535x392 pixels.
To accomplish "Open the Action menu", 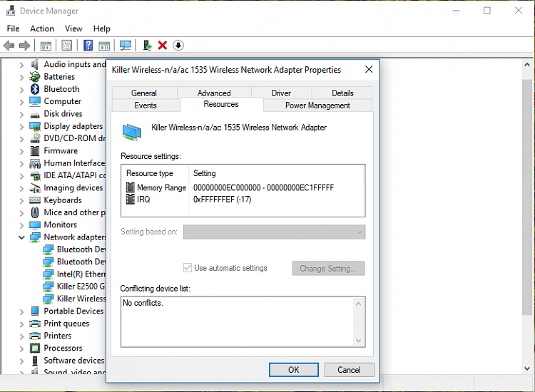I will point(42,29).
